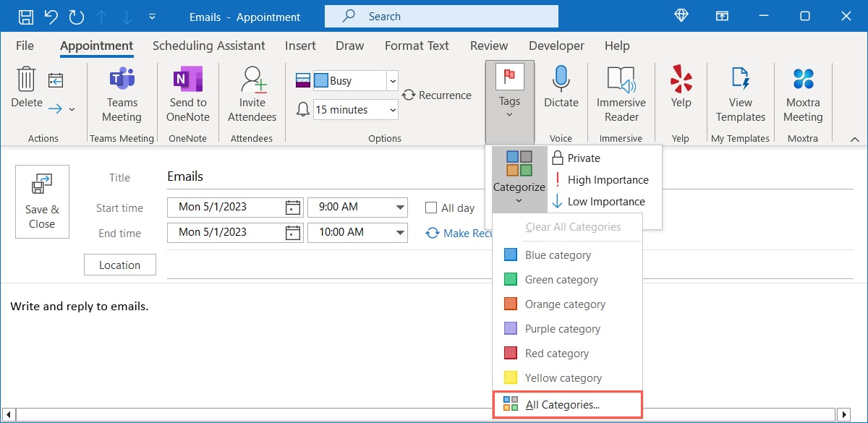Viewport: 868px width, 423px height.
Task: Open Invite Attendees
Action: 251,95
